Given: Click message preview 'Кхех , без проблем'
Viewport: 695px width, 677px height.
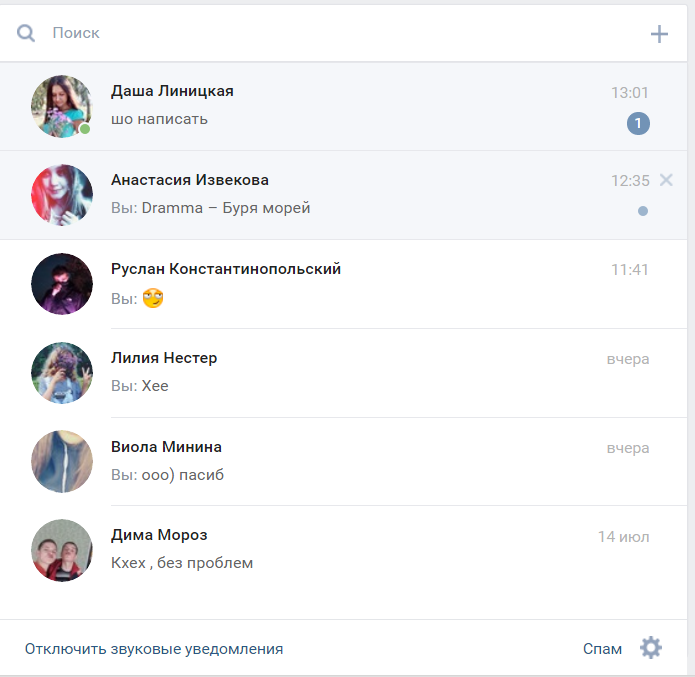Looking at the screenshot, I should [x=182, y=563].
